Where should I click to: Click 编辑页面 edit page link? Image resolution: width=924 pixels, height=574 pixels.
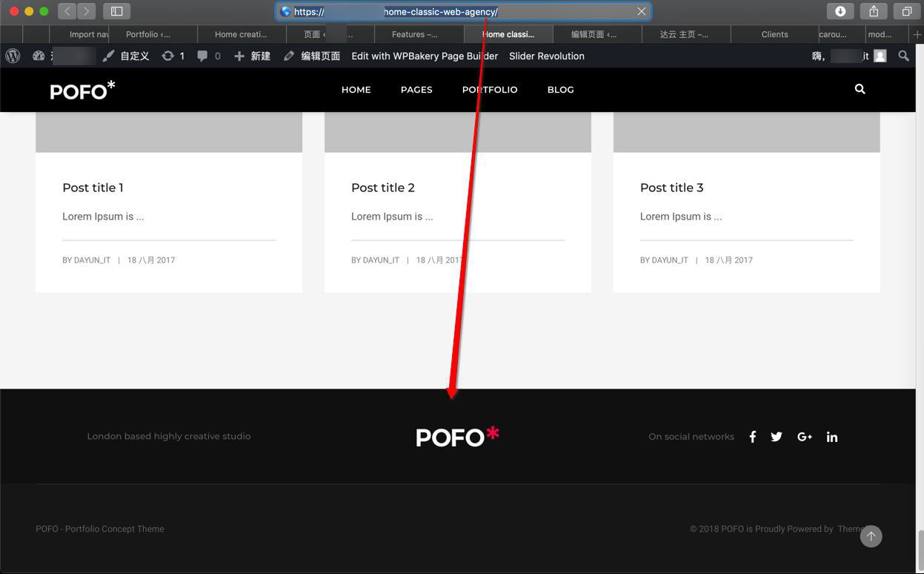[x=312, y=56]
